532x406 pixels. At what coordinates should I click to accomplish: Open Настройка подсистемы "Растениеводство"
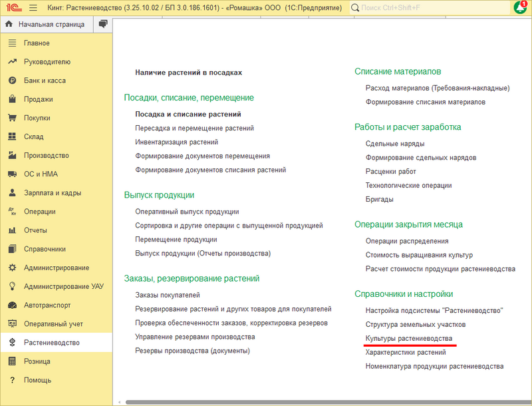click(x=434, y=309)
